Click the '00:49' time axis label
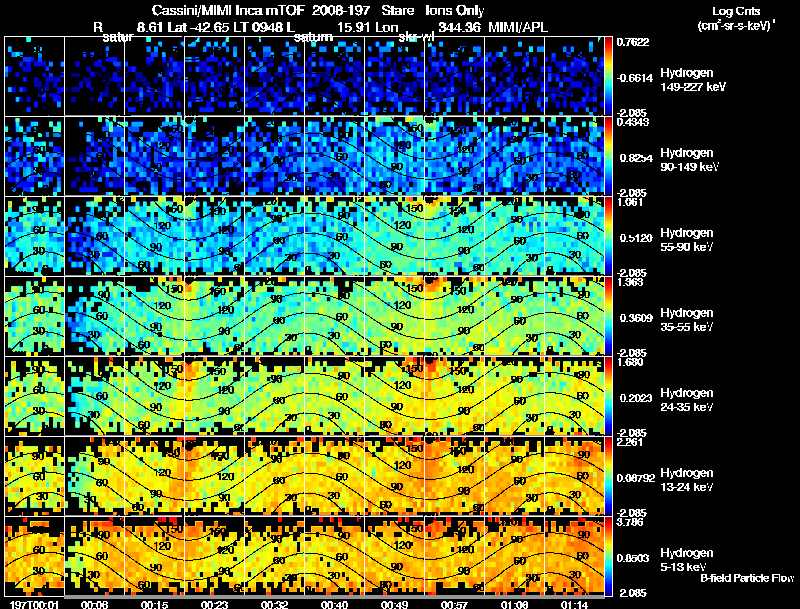 394,605
